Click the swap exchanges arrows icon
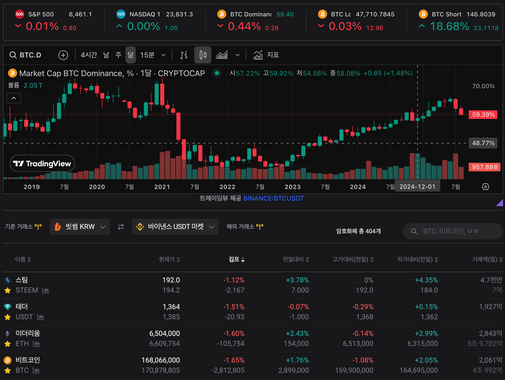 point(121,227)
